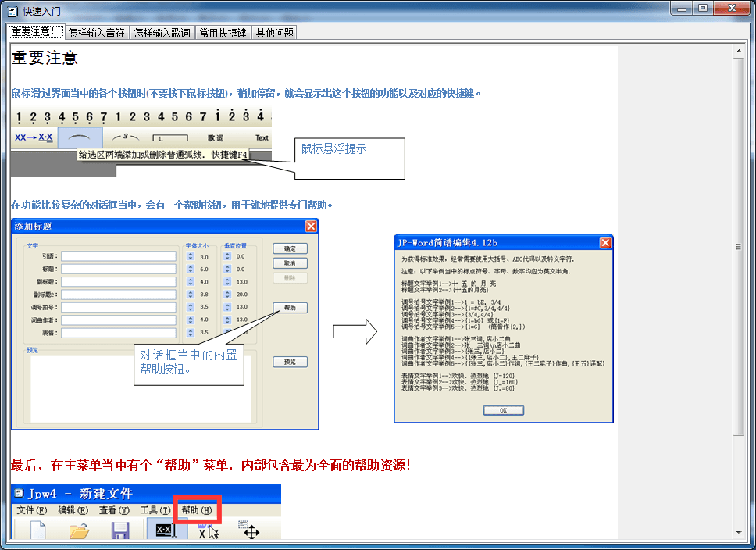Click the open folder icon in Jpw4 toolbar

[x=79, y=531]
